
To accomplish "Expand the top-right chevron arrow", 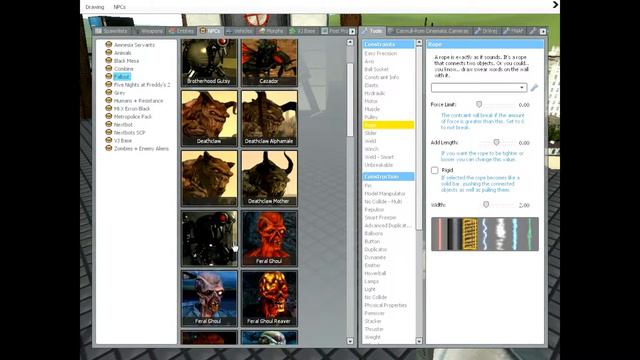I will coord(555,4).
